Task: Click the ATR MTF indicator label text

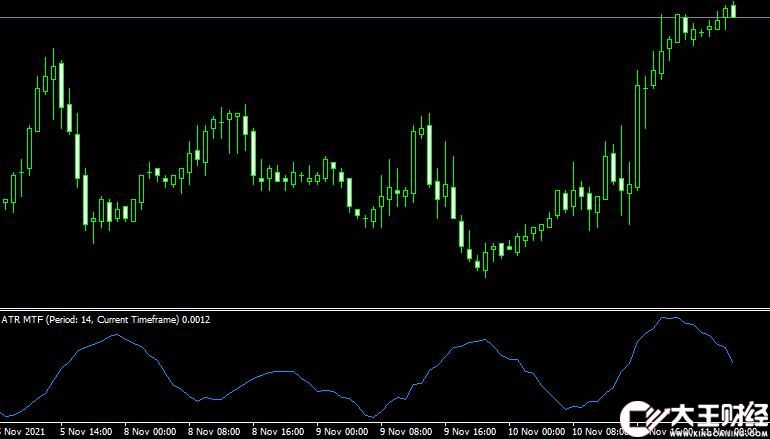Action: coord(106,320)
